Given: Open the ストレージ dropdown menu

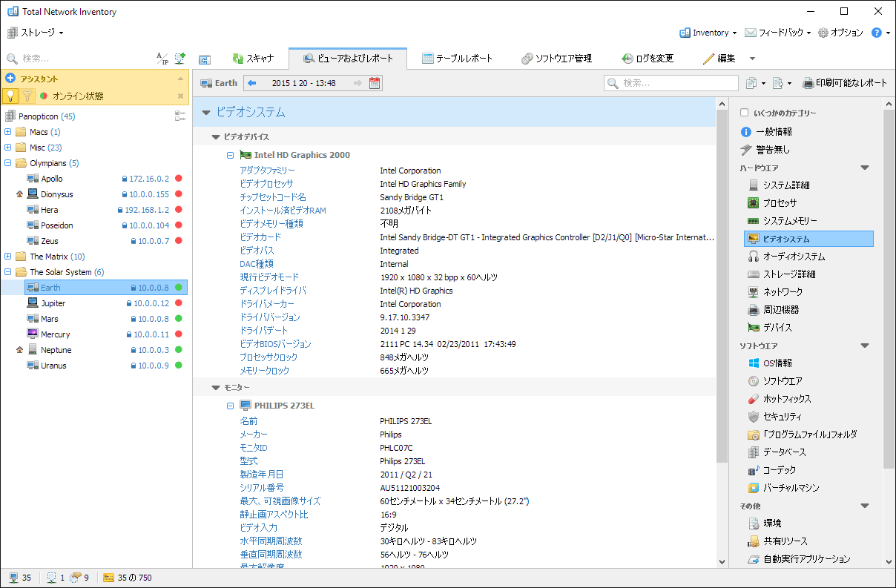Looking at the screenshot, I should point(36,33).
